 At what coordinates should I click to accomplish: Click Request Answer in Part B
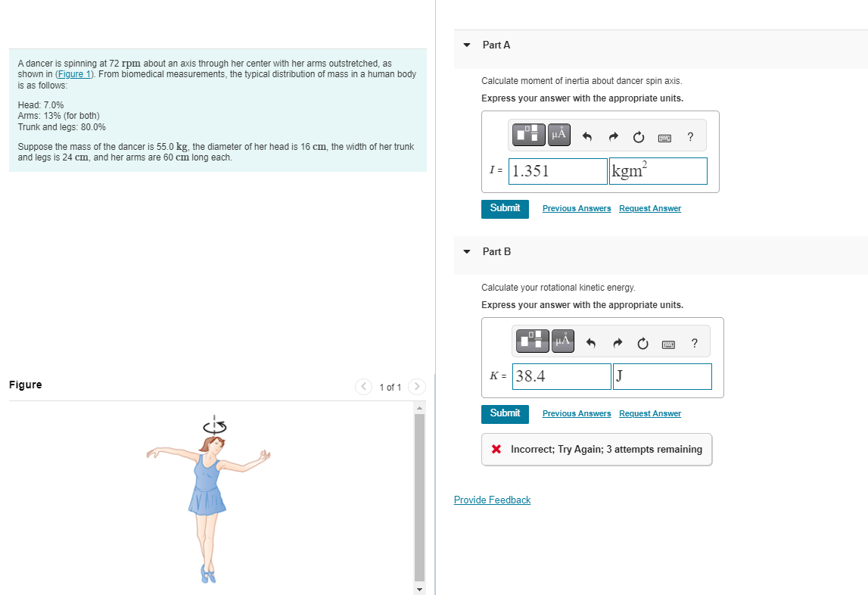(x=649, y=413)
